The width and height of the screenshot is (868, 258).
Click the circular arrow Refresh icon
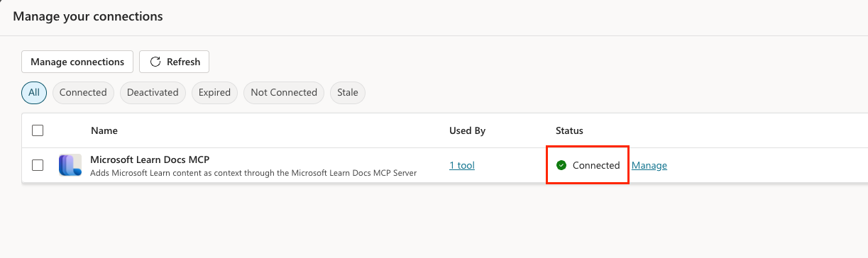[x=155, y=62]
